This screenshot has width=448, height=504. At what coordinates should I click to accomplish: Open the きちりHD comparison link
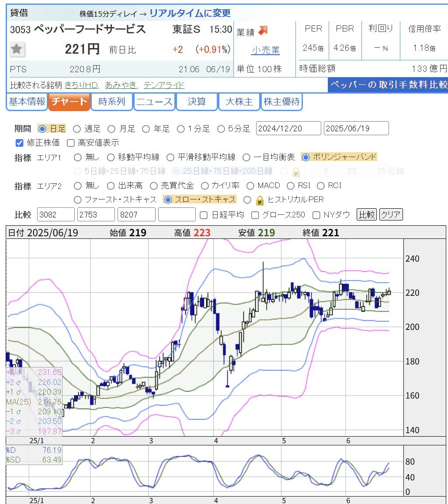coord(81,85)
